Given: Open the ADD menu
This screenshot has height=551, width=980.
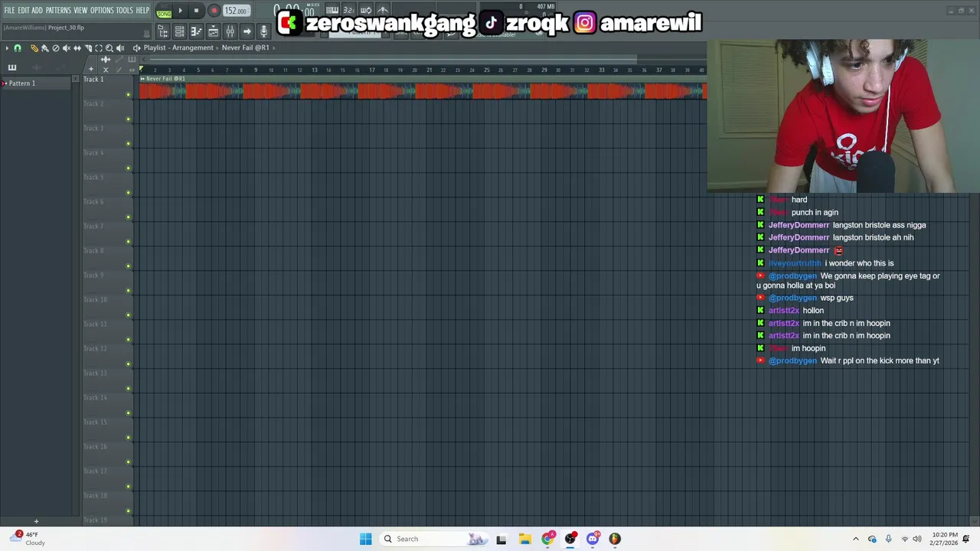Looking at the screenshot, I should click(37, 11).
